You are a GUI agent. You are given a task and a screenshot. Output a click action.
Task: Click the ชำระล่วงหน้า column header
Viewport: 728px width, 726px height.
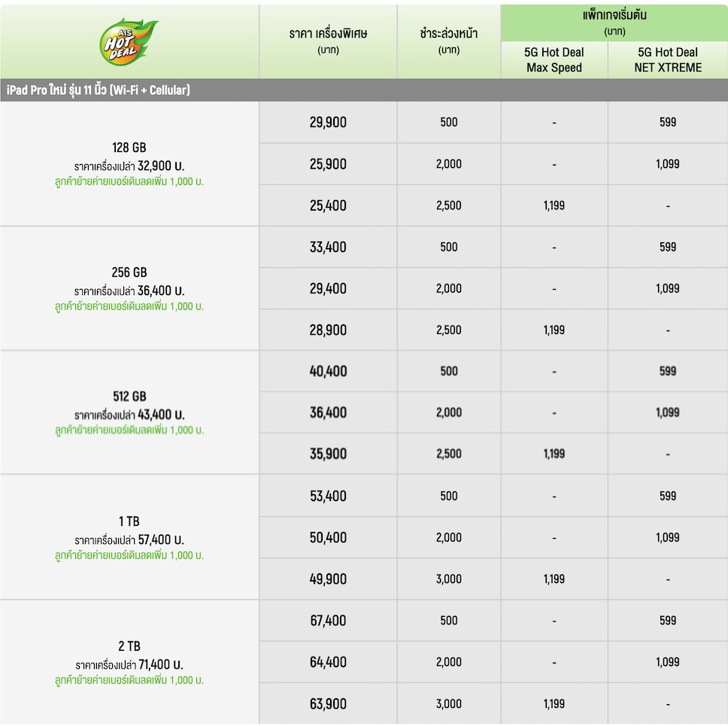(449, 41)
